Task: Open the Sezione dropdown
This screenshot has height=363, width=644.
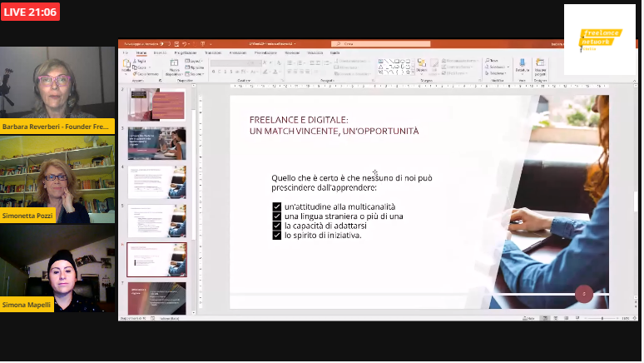Action: click(195, 74)
